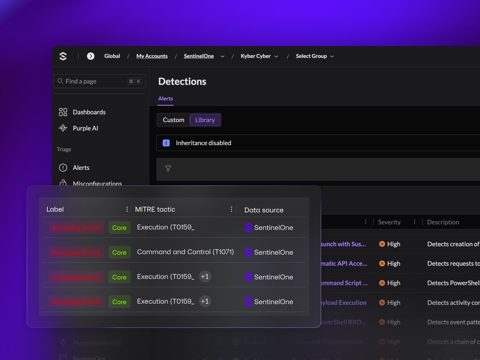This screenshot has height=360, width=480.
Task: Click the search magnifier icon
Action: (60, 81)
